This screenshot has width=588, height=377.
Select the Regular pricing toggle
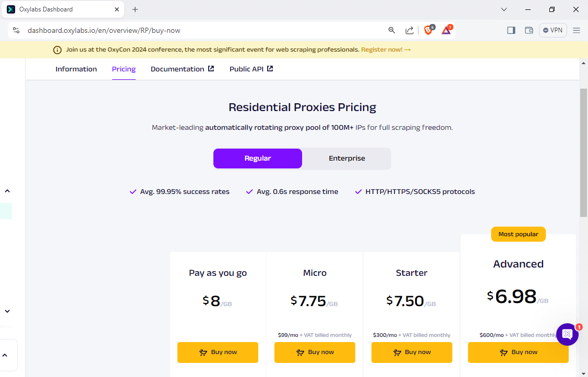[x=258, y=159]
